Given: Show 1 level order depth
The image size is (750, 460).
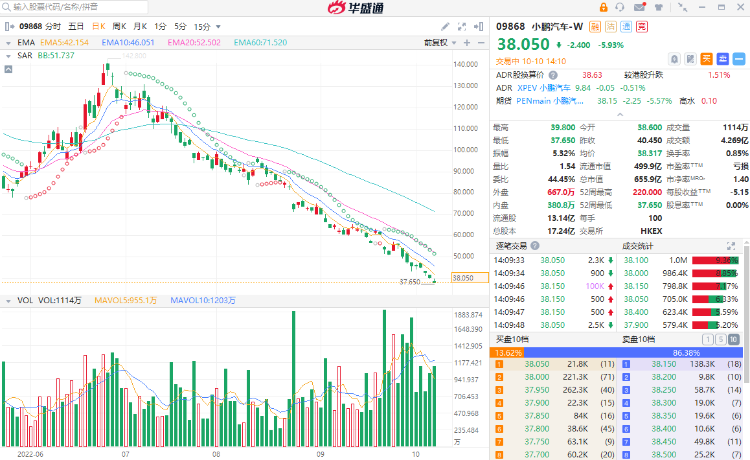Looking at the screenshot, I should pos(707,340).
